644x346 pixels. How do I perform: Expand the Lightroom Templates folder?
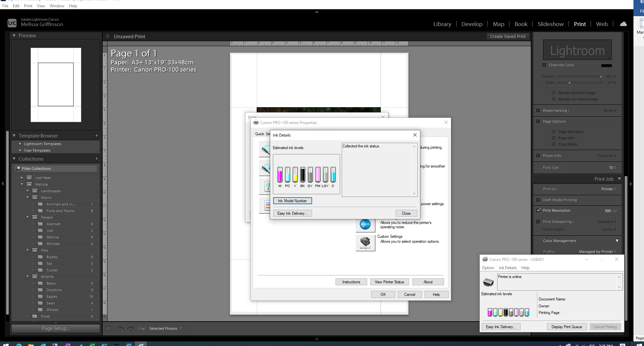[x=20, y=144]
